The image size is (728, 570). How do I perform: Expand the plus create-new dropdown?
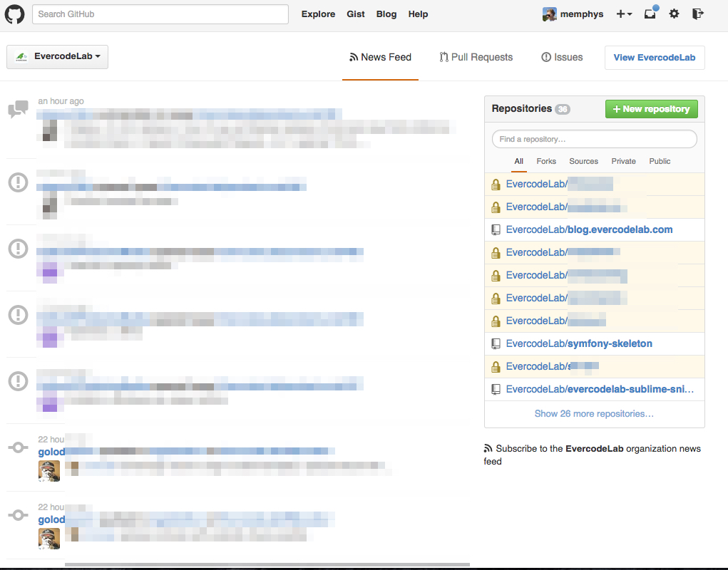(624, 14)
